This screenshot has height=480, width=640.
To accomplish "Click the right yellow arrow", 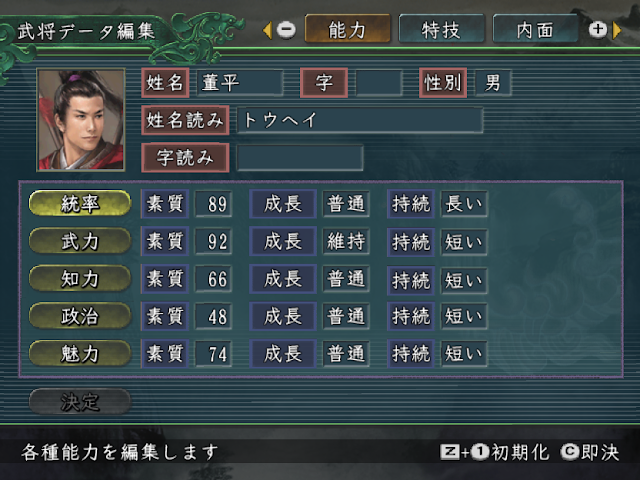I will (x=617, y=30).
